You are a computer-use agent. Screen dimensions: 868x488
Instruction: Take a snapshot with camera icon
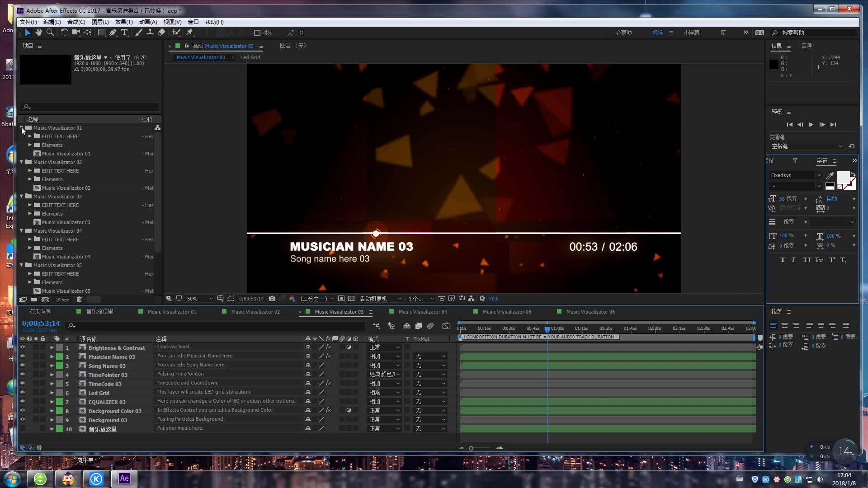click(272, 299)
